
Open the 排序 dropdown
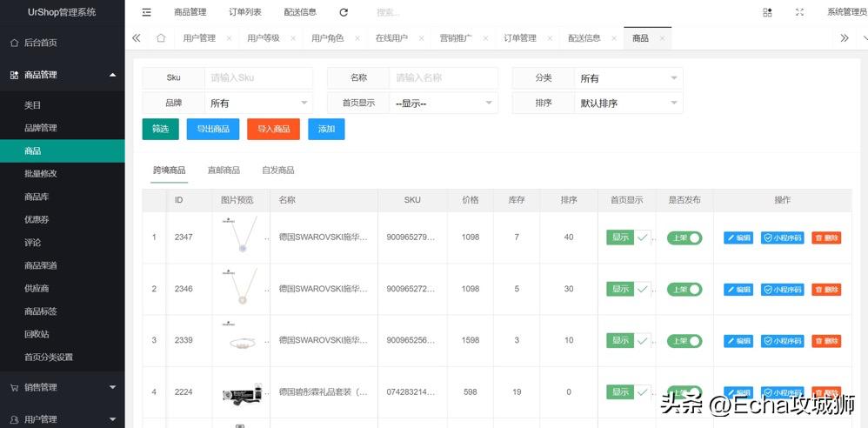click(628, 103)
